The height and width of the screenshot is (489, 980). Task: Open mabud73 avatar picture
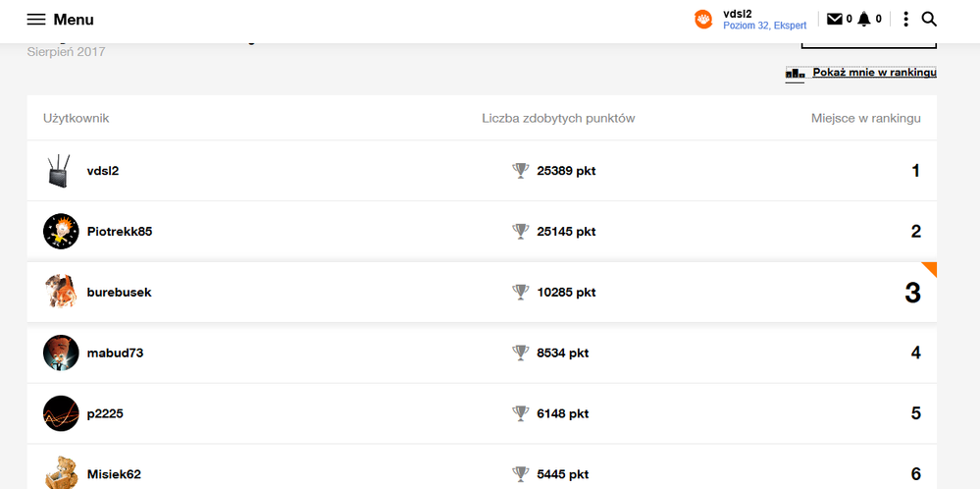[61, 353]
